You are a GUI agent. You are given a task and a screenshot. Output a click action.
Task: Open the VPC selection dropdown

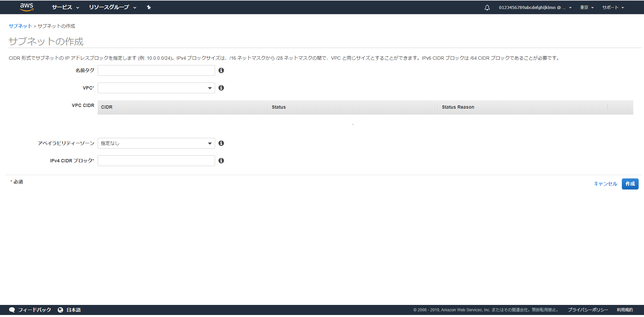(156, 88)
